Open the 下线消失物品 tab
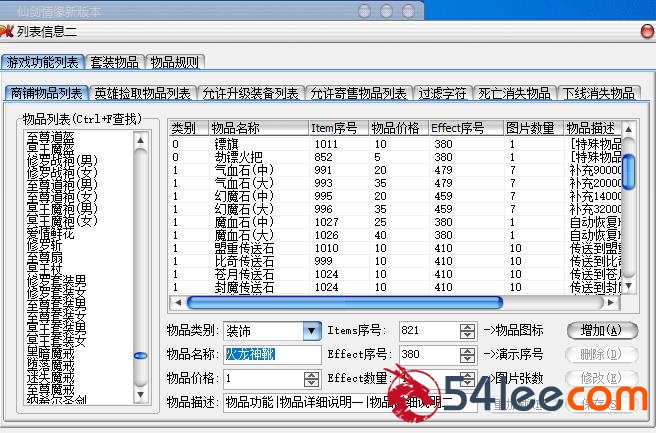 pos(598,93)
